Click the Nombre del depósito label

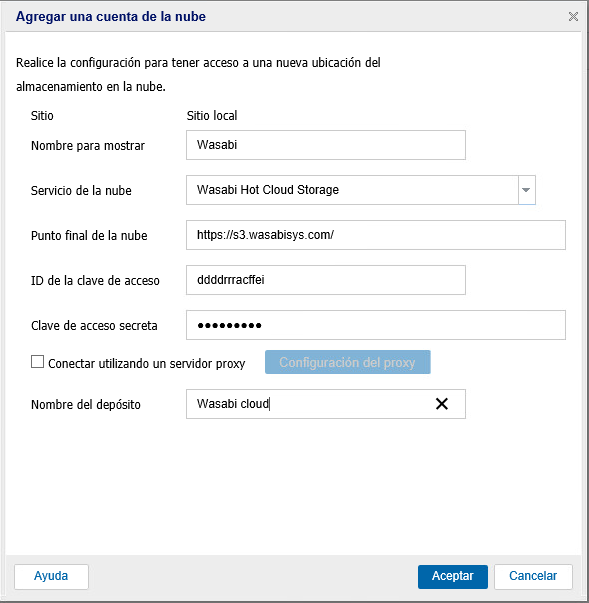click(86, 405)
